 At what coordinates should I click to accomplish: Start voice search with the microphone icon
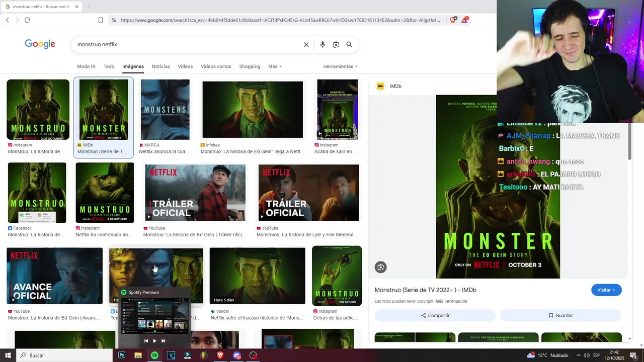[x=323, y=44]
